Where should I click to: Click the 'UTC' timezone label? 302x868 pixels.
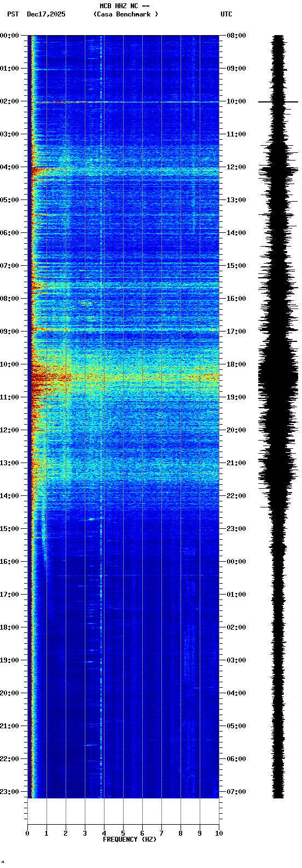[226, 14]
